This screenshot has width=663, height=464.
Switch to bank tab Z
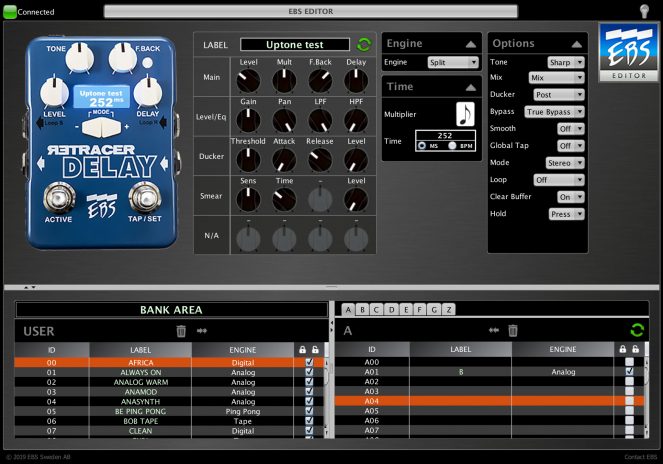coord(449,309)
